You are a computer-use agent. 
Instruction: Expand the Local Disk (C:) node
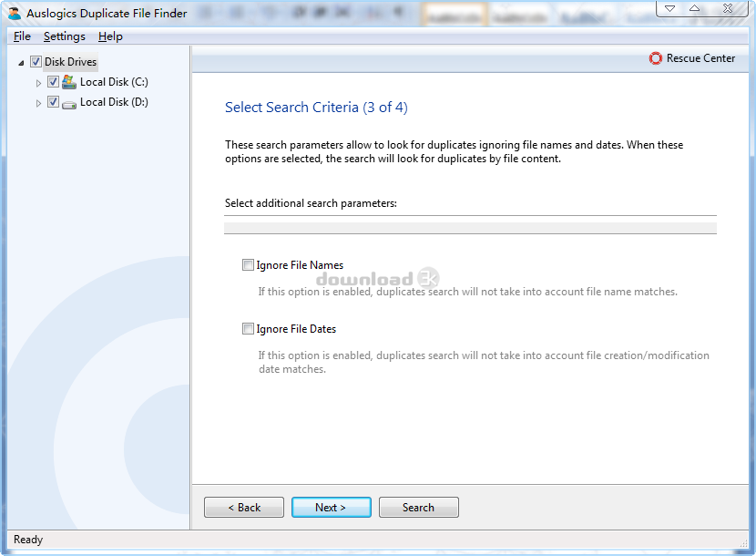38,83
